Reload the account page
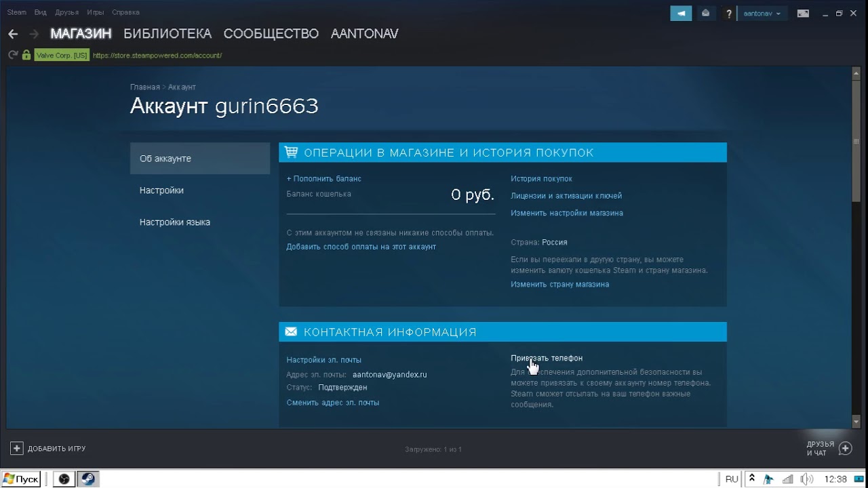This screenshot has width=868, height=488. coord(13,55)
